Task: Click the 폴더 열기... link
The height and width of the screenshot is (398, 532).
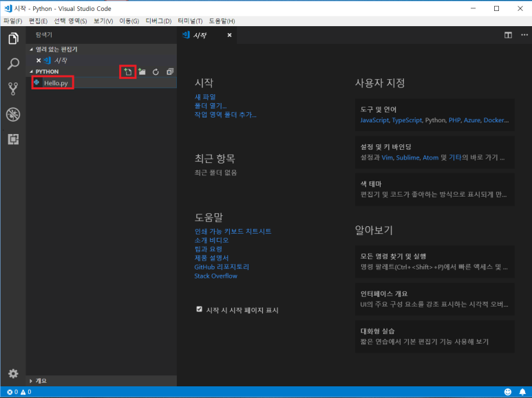Action: point(211,106)
